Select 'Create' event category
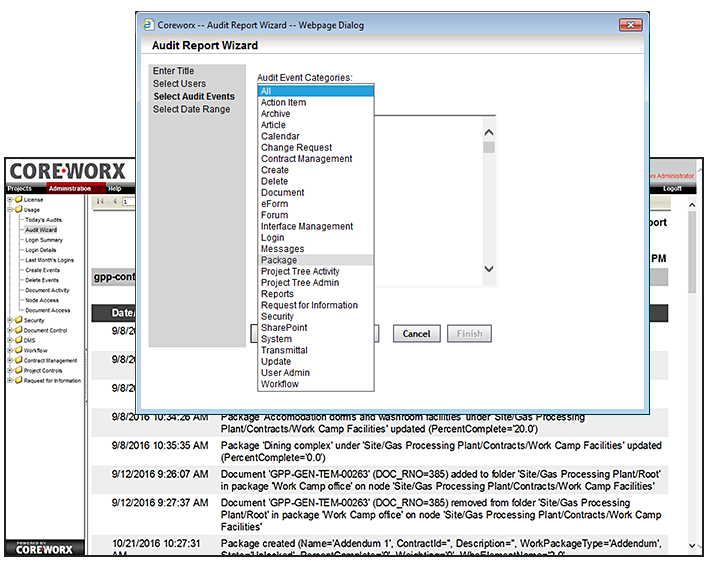Viewport: 704px width, 569px height. point(315,170)
